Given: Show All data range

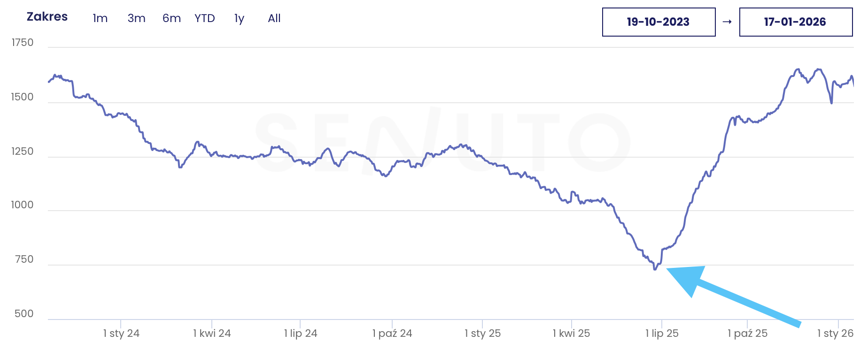Looking at the screenshot, I should [274, 18].
